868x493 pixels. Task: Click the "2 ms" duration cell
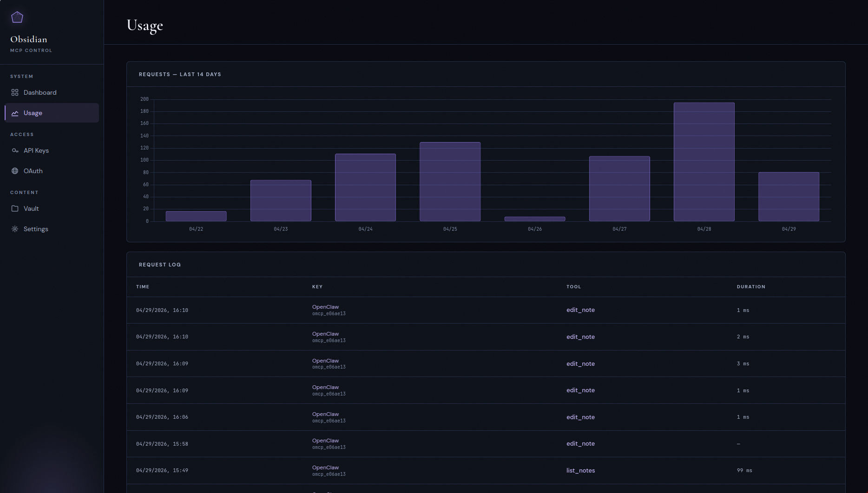click(x=743, y=337)
